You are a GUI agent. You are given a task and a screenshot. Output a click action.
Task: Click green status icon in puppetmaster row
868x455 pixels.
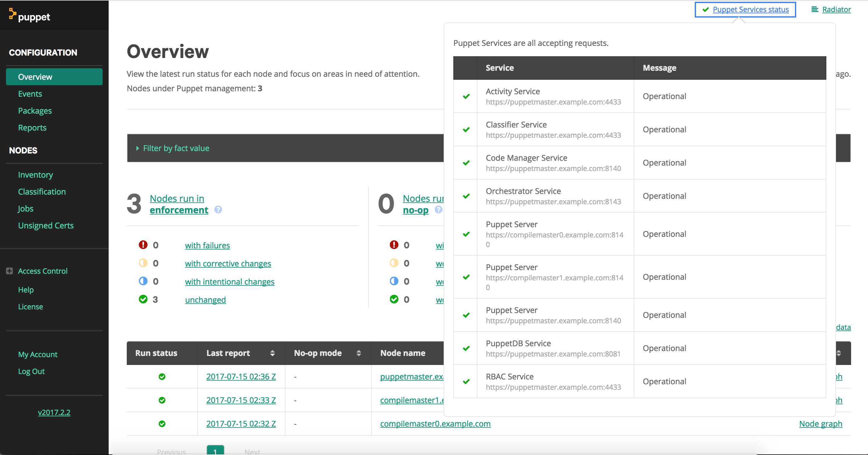(x=162, y=377)
